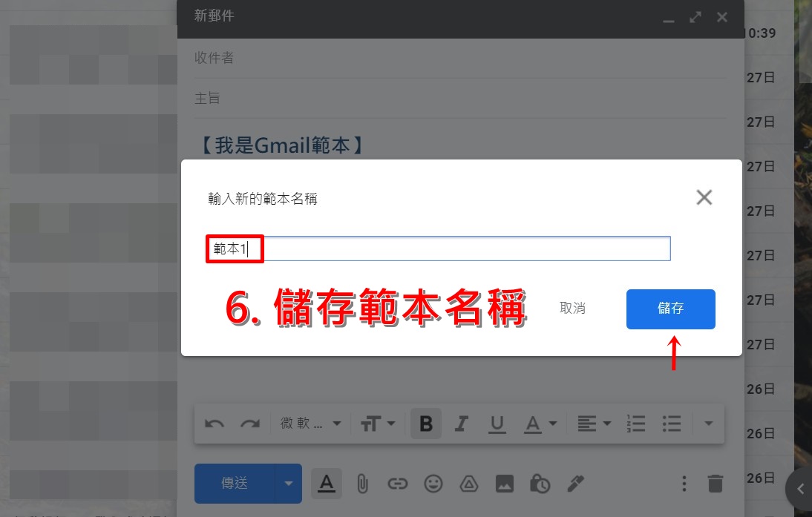Expand the send options arrow beside 傳送

tap(289, 484)
